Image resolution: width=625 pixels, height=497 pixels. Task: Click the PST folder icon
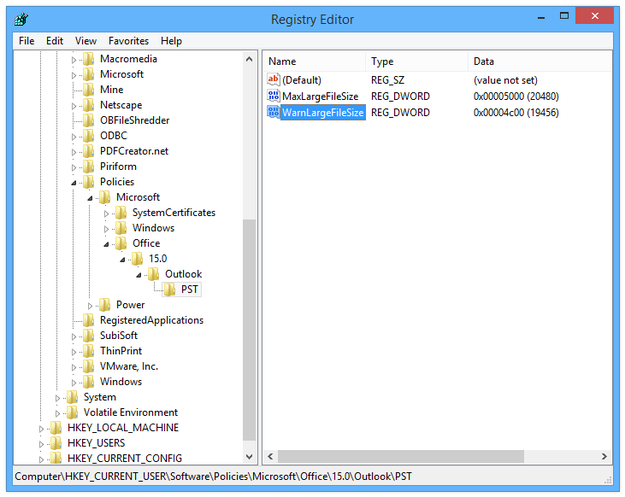pyautogui.click(x=170, y=290)
